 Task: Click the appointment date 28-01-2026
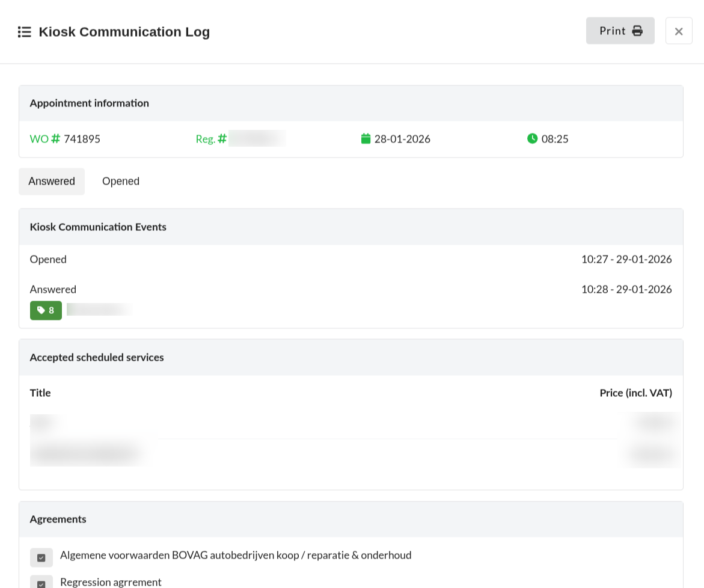tap(402, 139)
